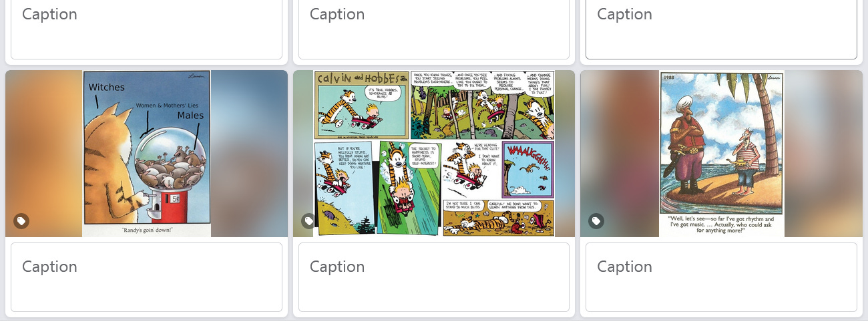Click the 'Males' label in the cat cartoon
This screenshot has height=328, width=868.
pyautogui.click(x=190, y=116)
